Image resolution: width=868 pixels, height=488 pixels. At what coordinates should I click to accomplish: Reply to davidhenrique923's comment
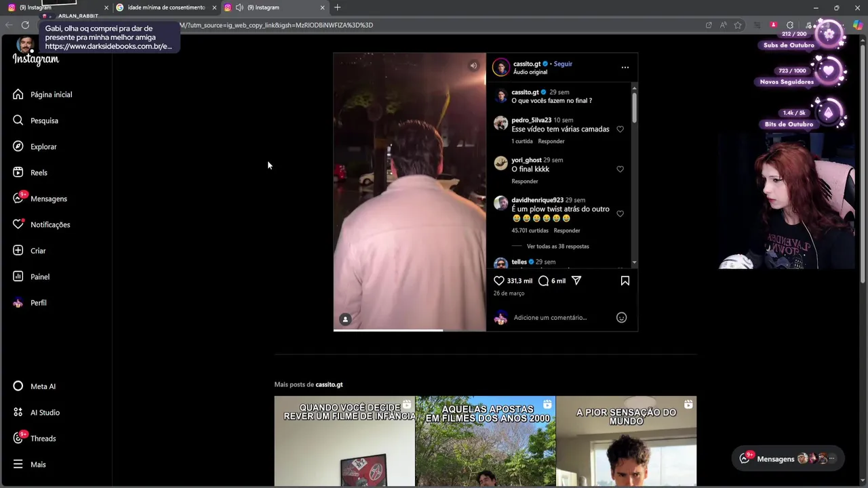(567, 230)
